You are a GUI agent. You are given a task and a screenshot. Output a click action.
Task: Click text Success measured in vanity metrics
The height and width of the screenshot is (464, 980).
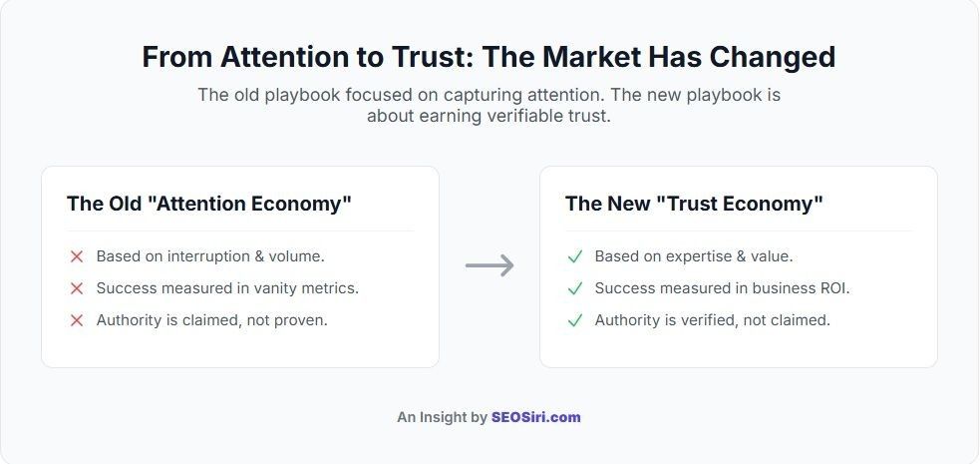pyautogui.click(x=227, y=288)
